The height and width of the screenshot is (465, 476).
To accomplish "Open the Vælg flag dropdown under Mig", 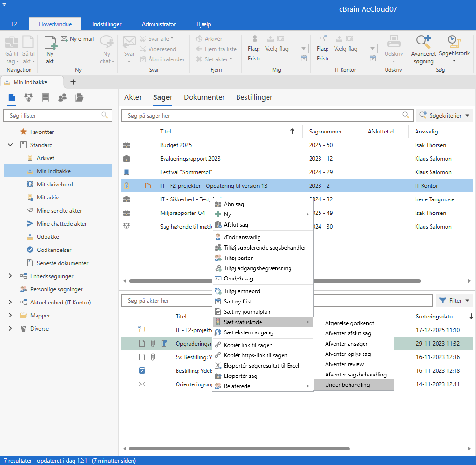I will [x=285, y=49].
